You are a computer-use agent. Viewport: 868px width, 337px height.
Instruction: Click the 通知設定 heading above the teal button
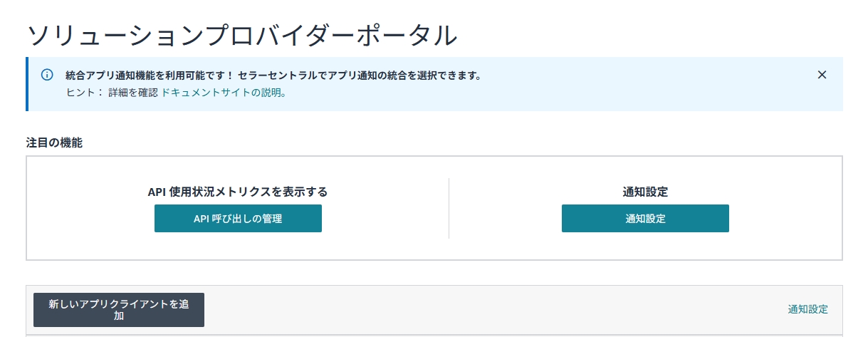click(645, 192)
